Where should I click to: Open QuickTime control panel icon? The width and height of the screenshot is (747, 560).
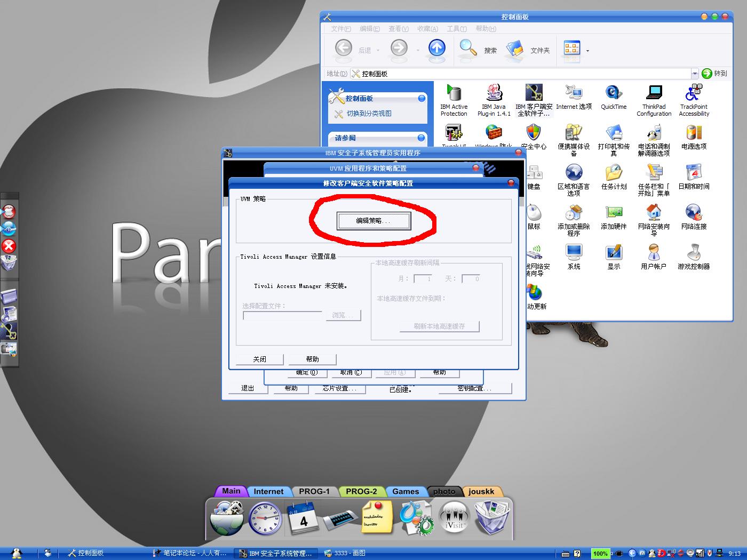click(614, 97)
